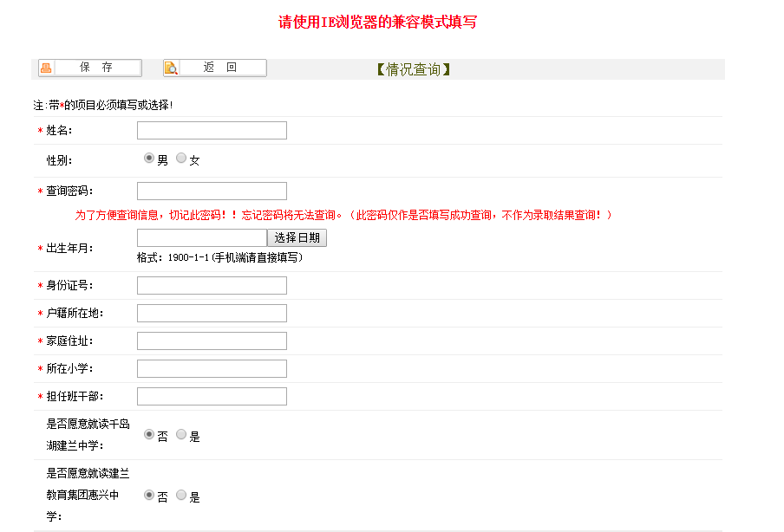
Task: Click the 所在小学 text box
Action: pos(212,369)
